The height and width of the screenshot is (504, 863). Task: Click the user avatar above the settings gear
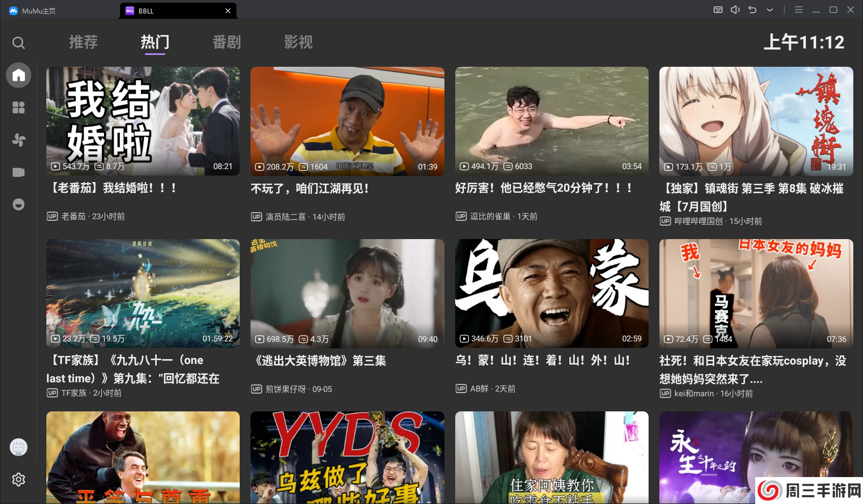click(x=18, y=447)
